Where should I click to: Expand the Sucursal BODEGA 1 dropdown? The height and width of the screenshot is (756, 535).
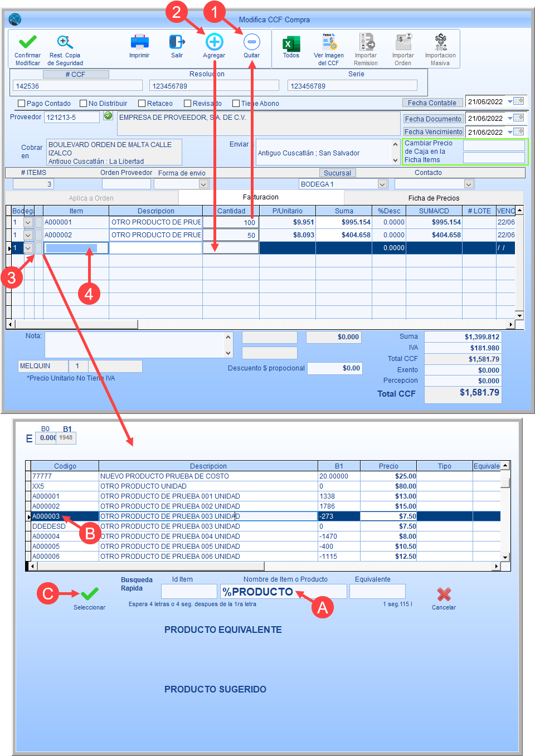[x=382, y=184]
